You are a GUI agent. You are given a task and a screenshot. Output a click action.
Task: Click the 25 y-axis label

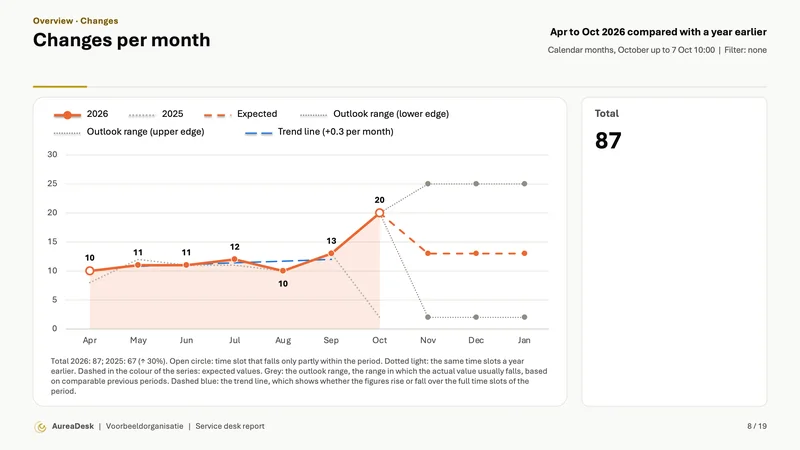52,184
